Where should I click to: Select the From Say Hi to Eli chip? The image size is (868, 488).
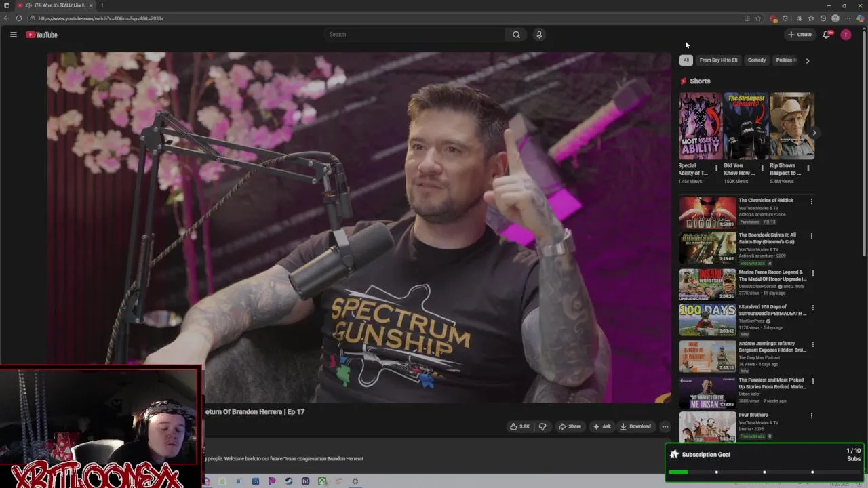(718, 60)
